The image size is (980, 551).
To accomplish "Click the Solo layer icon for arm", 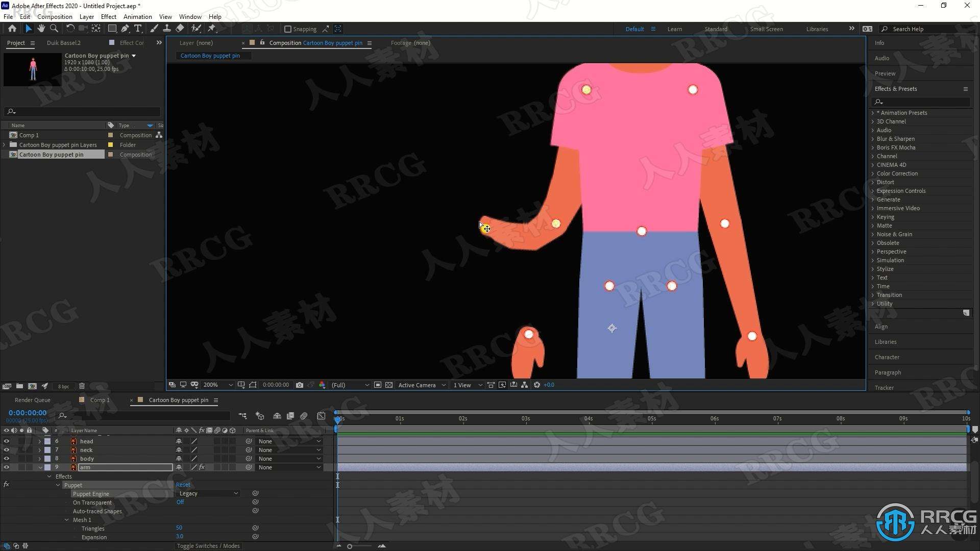I will pyautogui.click(x=21, y=467).
